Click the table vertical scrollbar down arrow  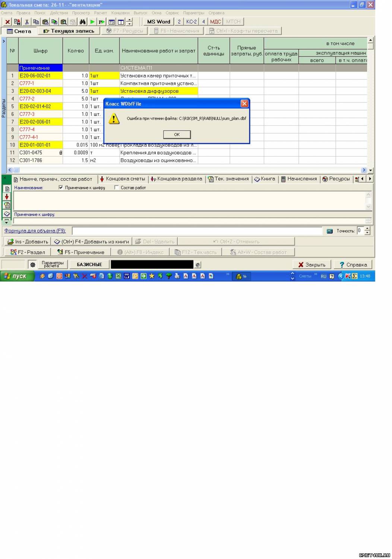pyautogui.click(x=370, y=170)
